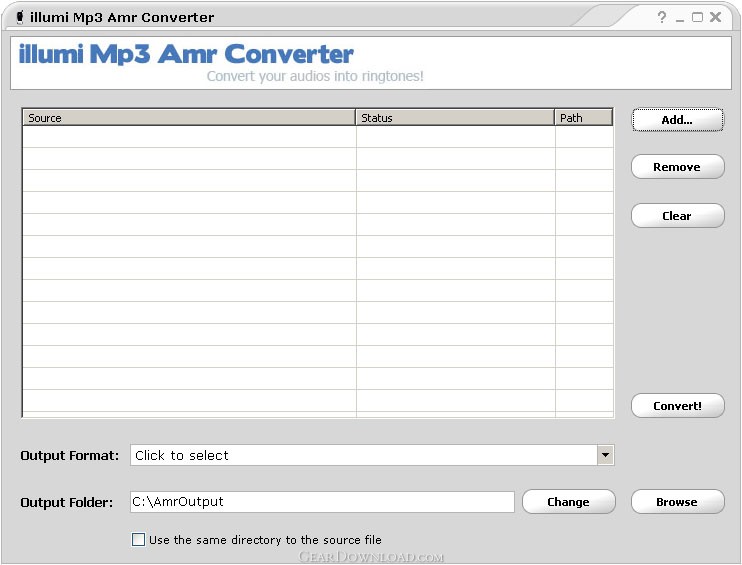Click 'Convert your audios into ringtones!' tagline
The height and width of the screenshot is (565, 742).
click(315, 76)
